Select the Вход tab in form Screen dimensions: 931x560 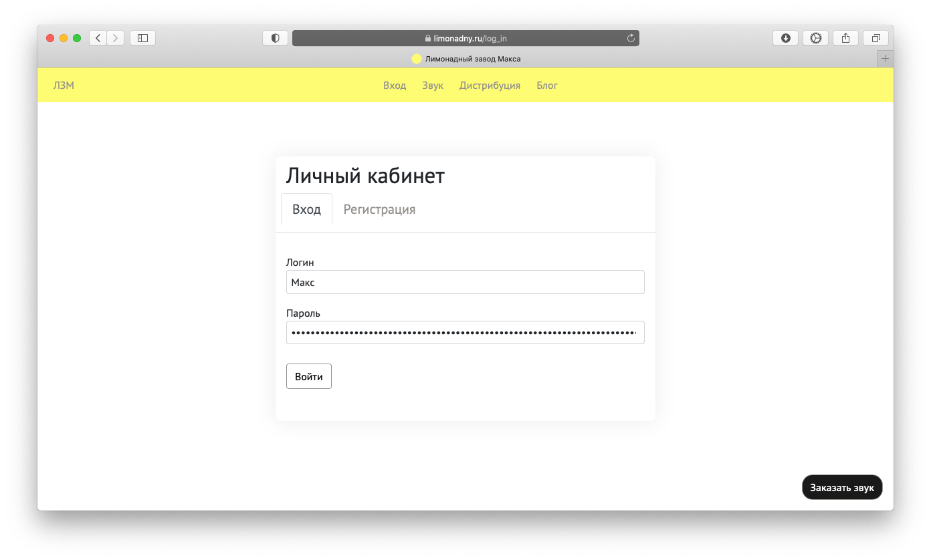coord(306,209)
